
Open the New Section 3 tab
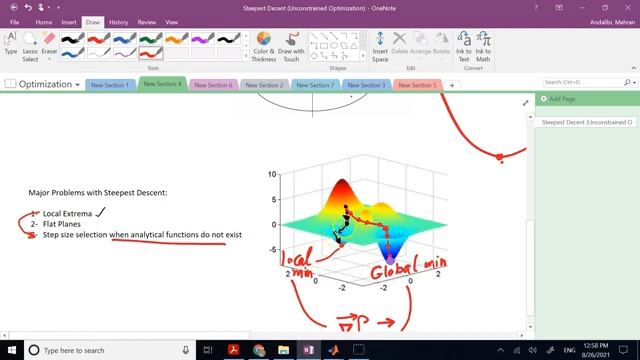click(367, 85)
